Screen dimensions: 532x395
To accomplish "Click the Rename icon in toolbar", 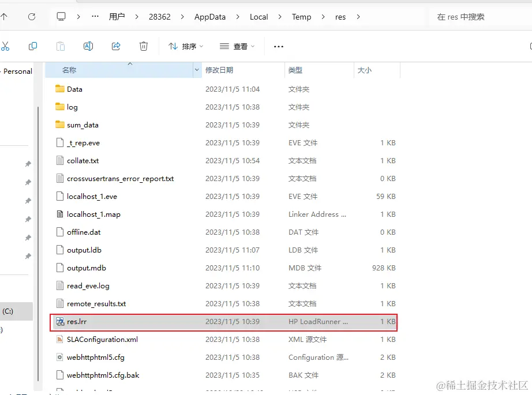I will (88, 46).
